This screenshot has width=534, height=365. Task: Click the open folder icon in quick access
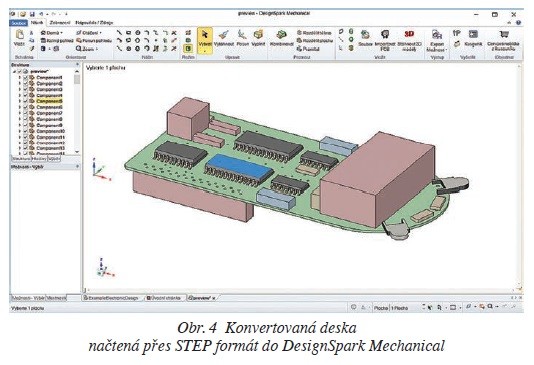coord(23,14)
